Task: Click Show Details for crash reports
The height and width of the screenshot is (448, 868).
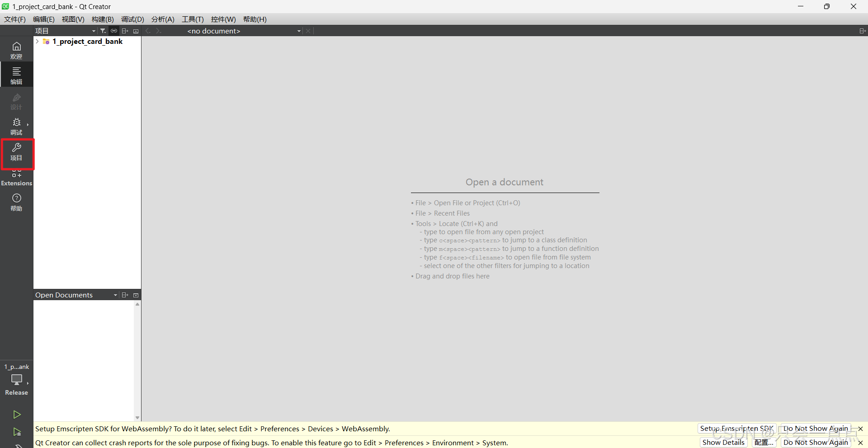Action: pos(723,442)
